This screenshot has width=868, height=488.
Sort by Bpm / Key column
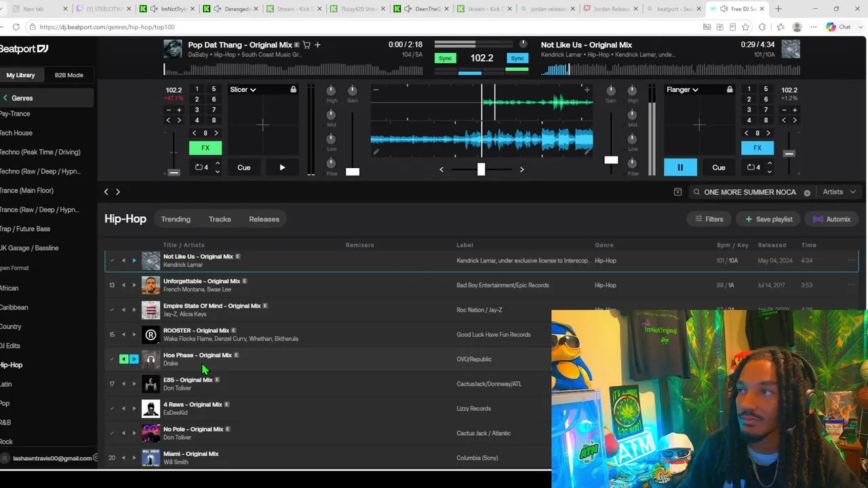[x=732, y=245]
